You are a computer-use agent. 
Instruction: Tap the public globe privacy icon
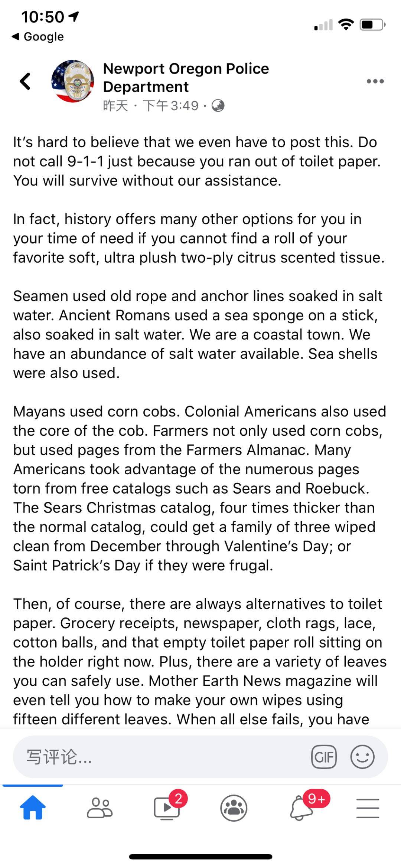(x=218, y=106)
